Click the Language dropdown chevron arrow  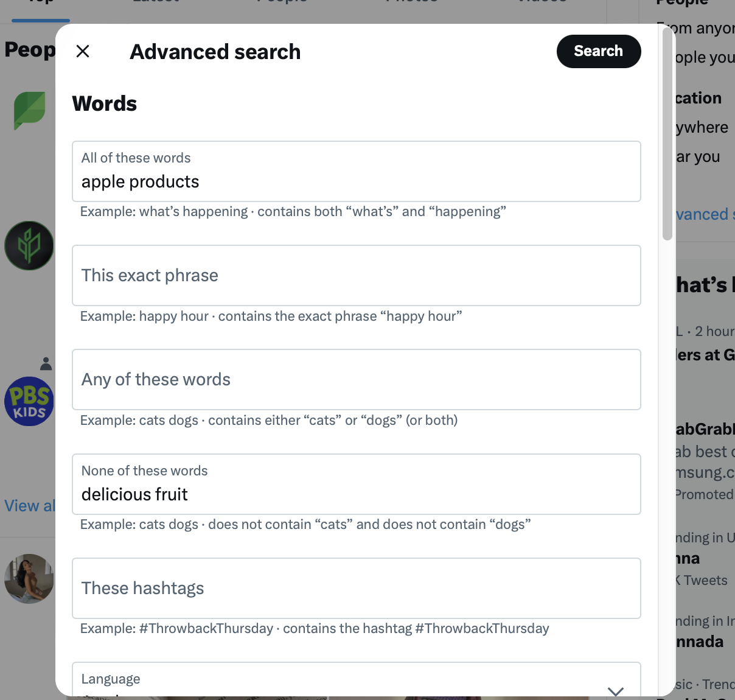[616, 691]
